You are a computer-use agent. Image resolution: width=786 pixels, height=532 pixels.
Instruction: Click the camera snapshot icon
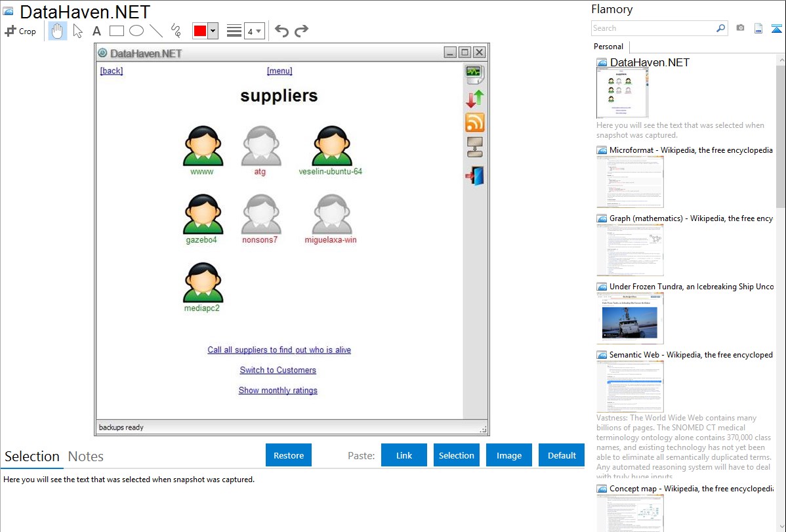(x=740, y=28)
